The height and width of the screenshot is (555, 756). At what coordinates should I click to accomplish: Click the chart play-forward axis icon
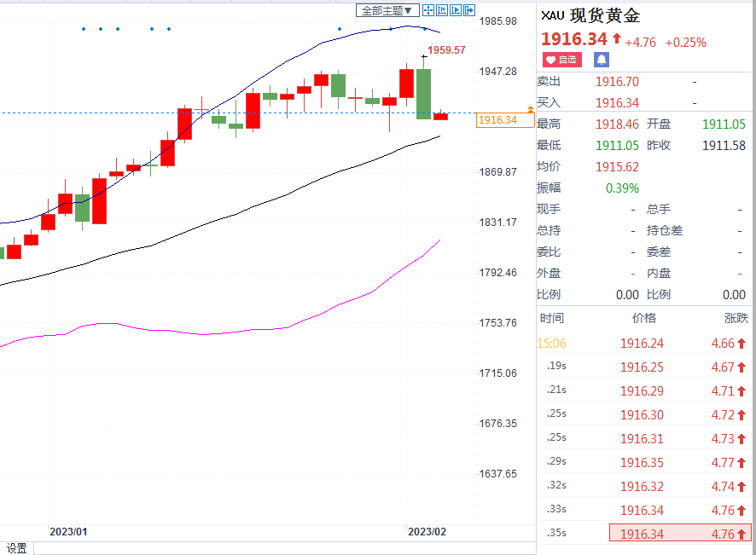tap(456, 10)
